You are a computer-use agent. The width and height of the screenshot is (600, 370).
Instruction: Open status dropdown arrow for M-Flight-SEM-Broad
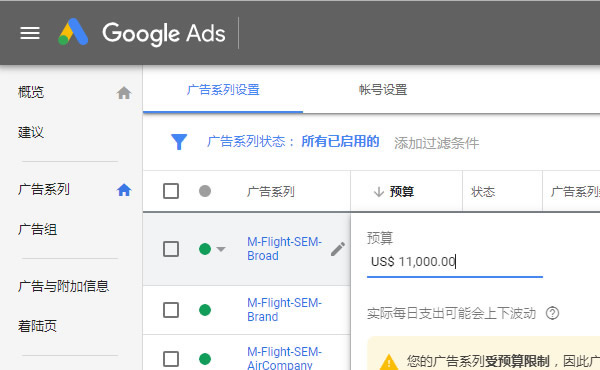point(220,249)
